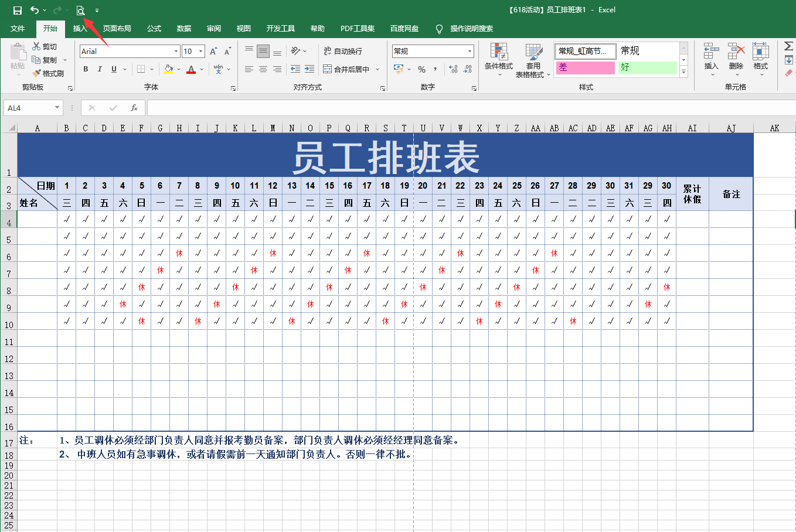796x532 pixels.
Task: Click the text orientation icon
Action: coord(295,51)
